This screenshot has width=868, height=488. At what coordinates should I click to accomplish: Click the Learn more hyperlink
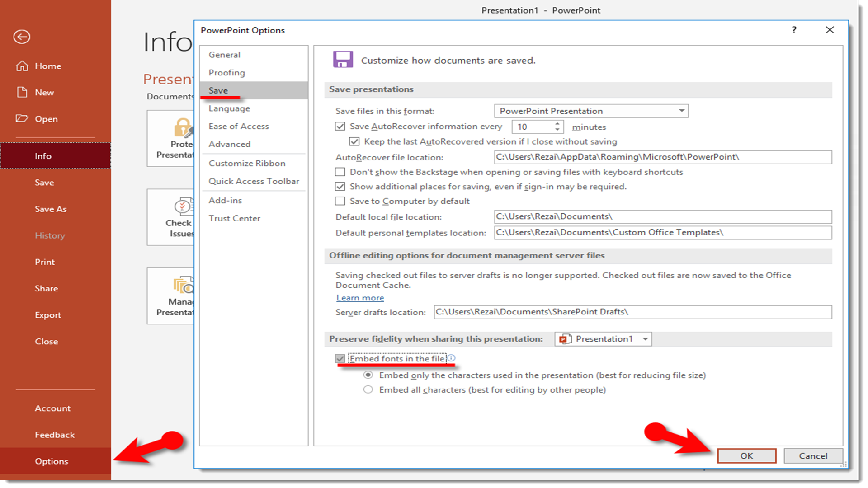359,297
